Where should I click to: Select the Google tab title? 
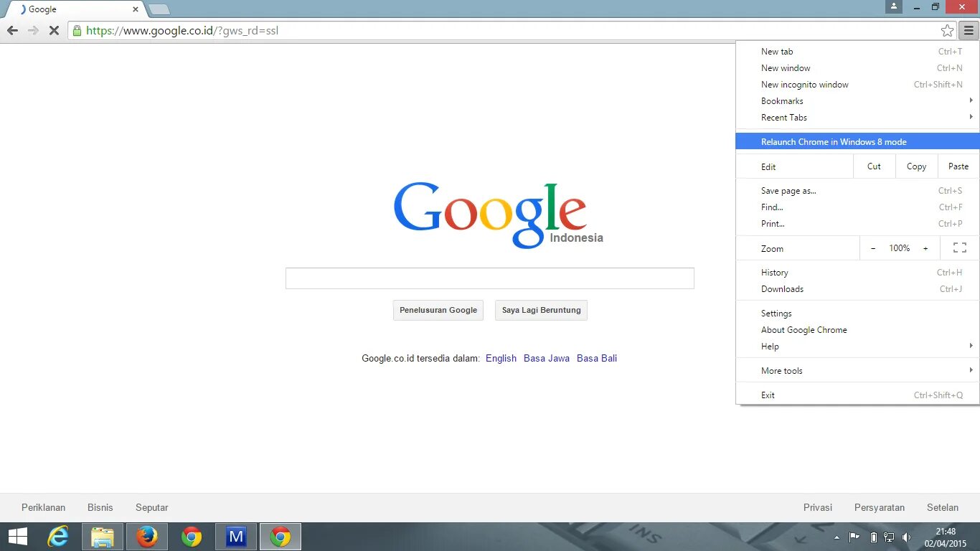tap(42, 9)
